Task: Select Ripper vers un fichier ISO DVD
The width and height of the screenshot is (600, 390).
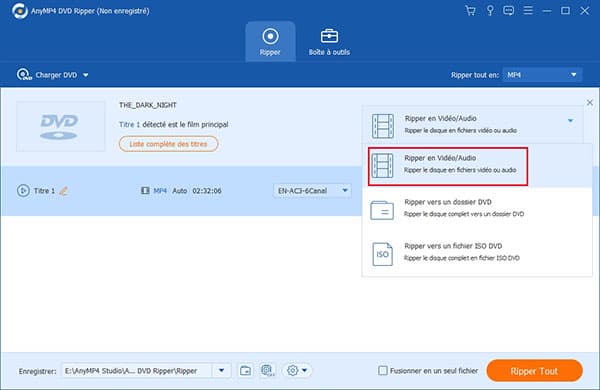Action: 477,253
